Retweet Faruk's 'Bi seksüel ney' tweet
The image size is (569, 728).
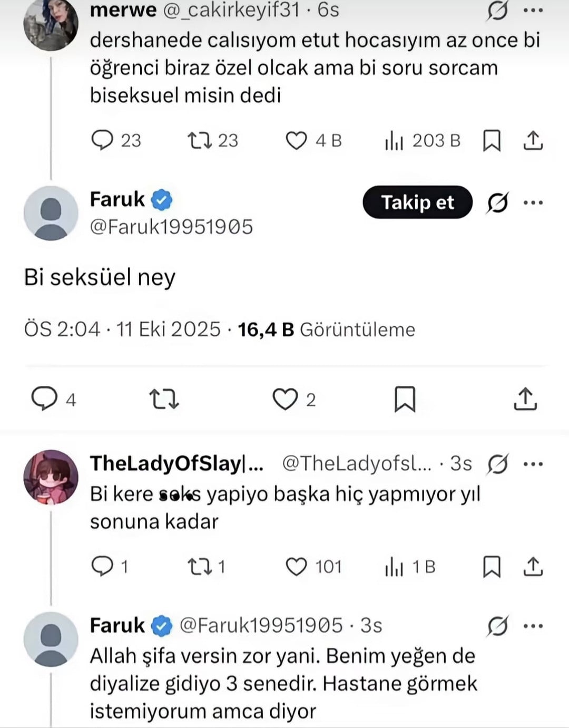tap(164, 400)
